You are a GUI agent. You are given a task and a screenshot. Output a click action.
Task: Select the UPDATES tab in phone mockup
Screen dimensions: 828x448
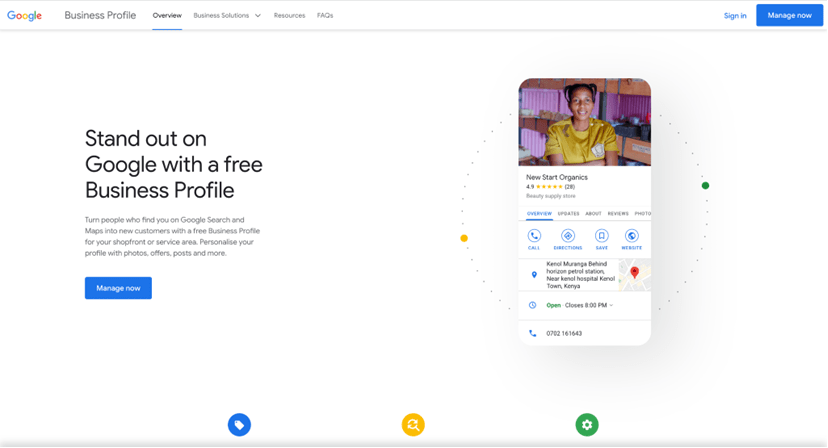(569, 213)
